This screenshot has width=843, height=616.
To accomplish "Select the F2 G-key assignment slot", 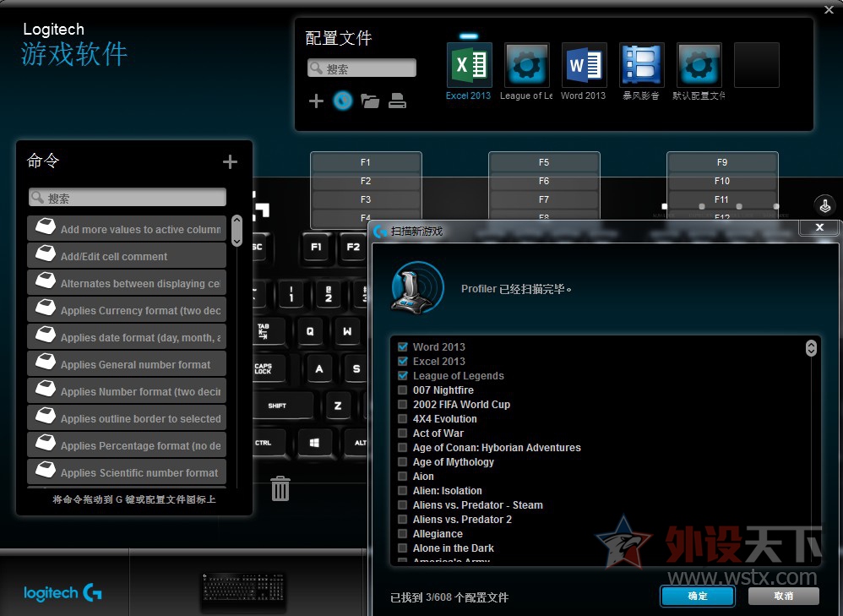I will 366,181.
